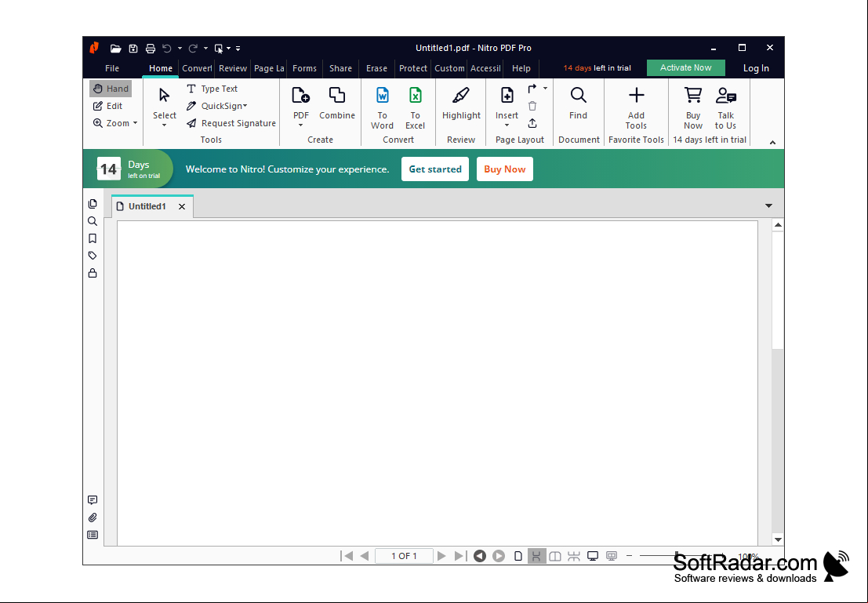The height and width of the screenshot is (603, 868).
Task: Open the Customize Quick Access Toolbar dropdown
Action: 238,48
